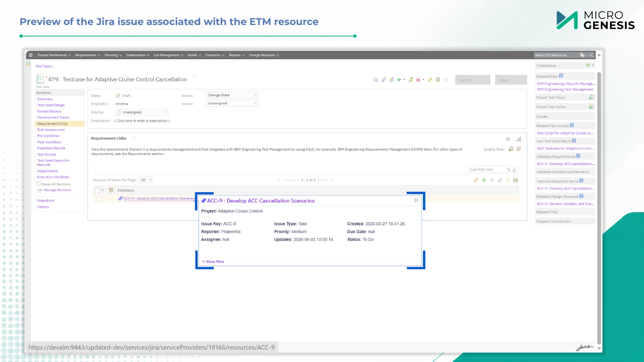Open items per page dropdown showing 10
Image resolution: width=644 pixels, height=362 pixels.
[146, 180]
